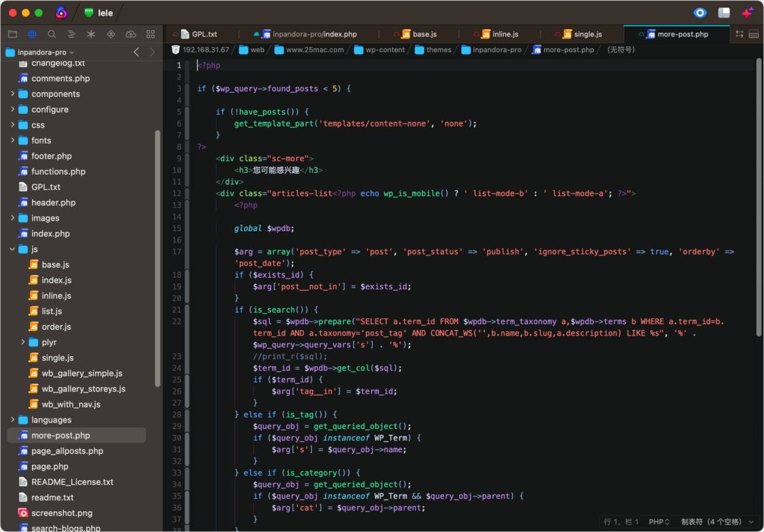Switch to remote globe sidebar view
This screenshot has width=764, height=532.
(32, 34)
